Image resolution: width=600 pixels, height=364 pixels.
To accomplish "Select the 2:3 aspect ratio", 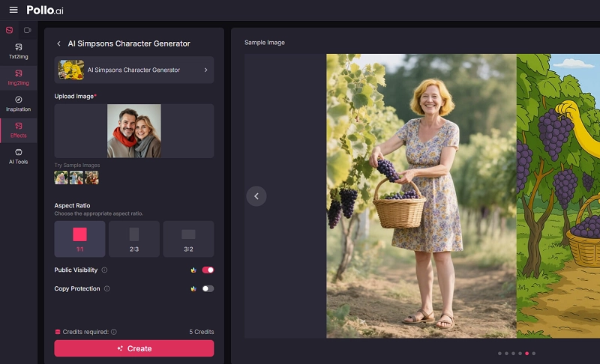I will point(133,238).
